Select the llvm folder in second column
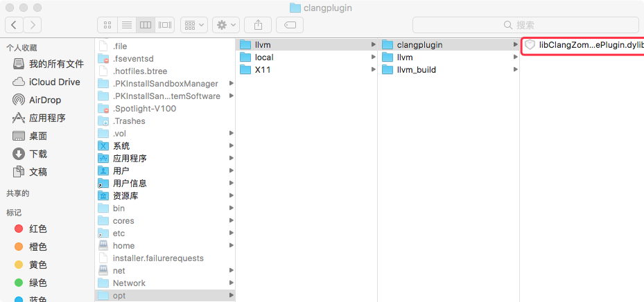644x302 pixels. 307,45
